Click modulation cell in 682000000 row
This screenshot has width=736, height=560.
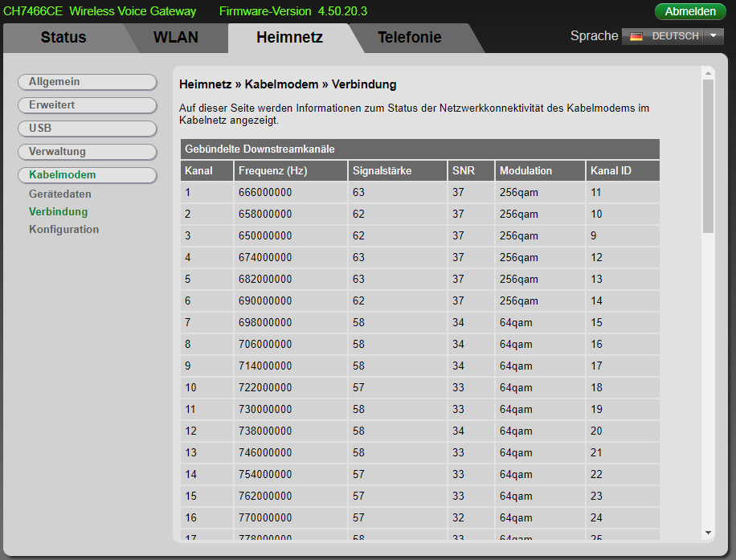[540, 280]
